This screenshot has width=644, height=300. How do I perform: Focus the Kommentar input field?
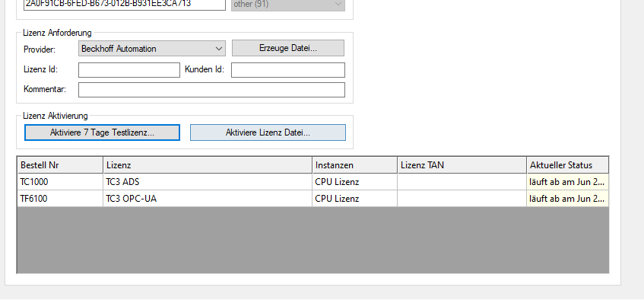[x=211, y=90]
